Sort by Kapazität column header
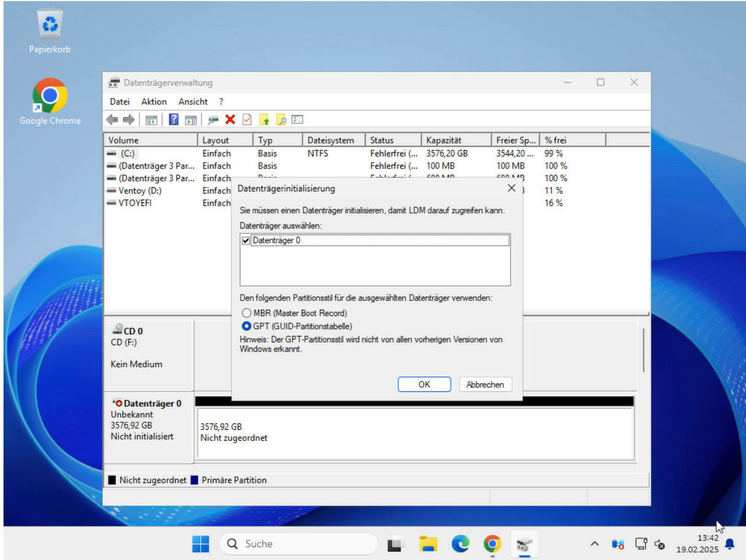746x560 pixels. click(x=456, y=140)
